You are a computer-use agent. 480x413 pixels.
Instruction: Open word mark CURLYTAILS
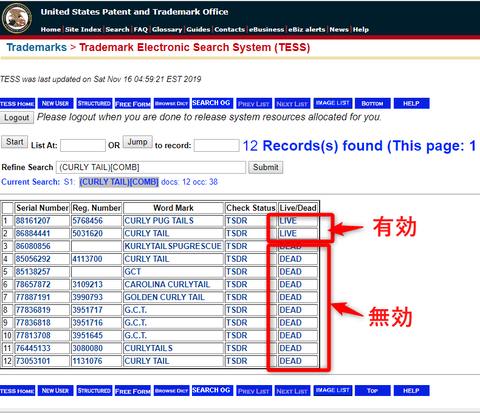pyautogui.click(x=149, y=348)
